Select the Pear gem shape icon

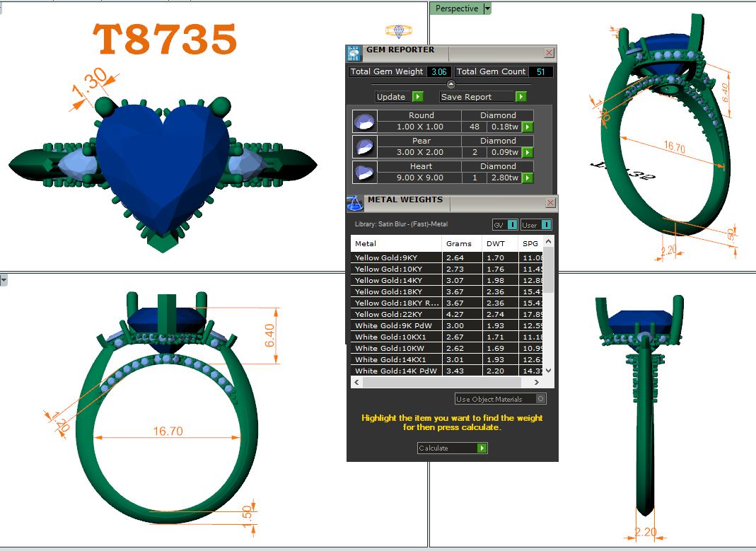(364, 147)
